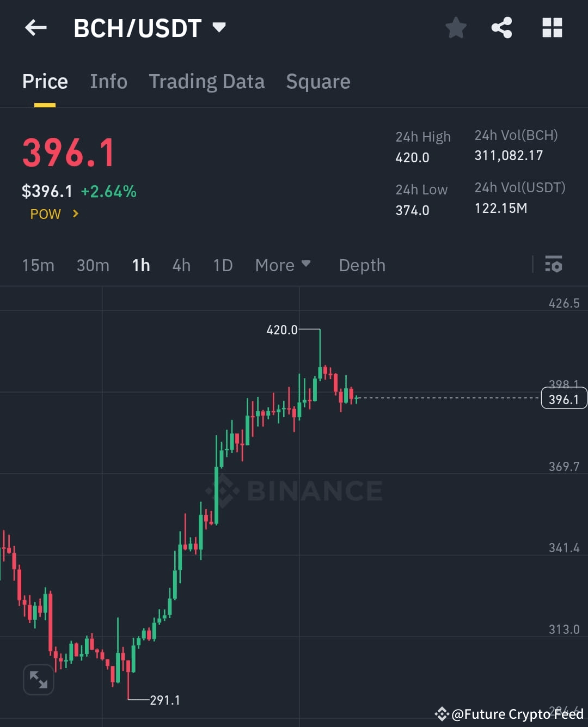The width and height of the screenshot is (588, 727).
Task: Switch to the Trading Data tab
Action: point(207,81)
